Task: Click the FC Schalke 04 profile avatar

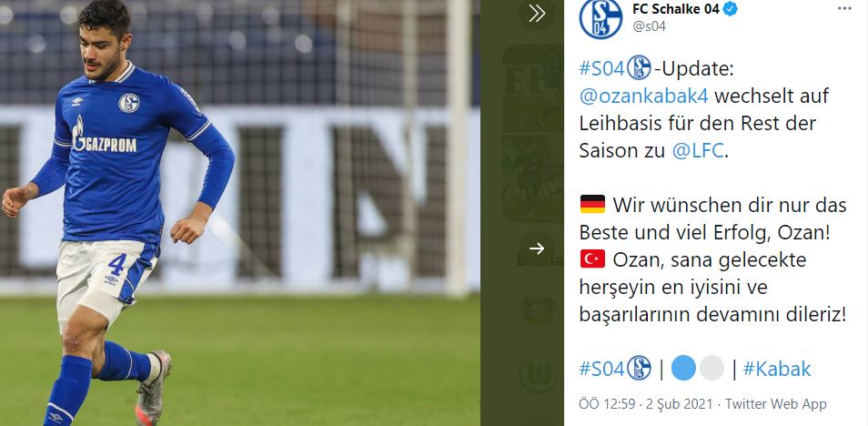Action: pyautogui.click(x=601, y=19)
